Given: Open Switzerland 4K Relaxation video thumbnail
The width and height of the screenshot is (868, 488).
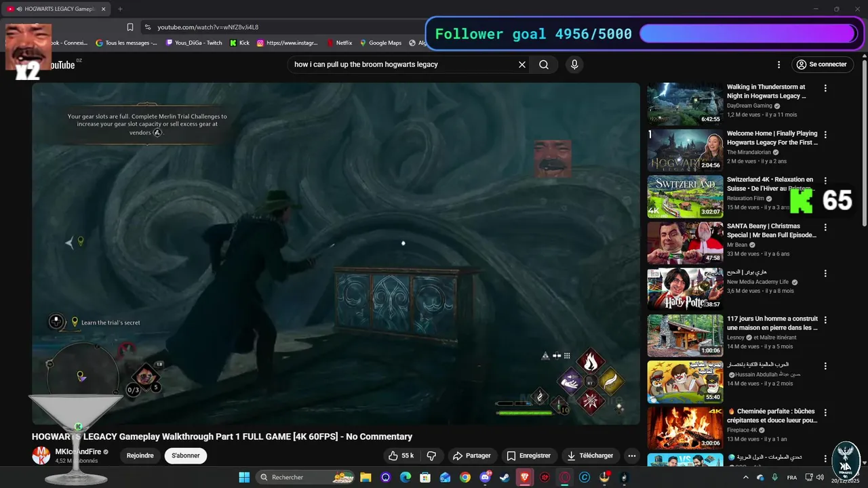Looking at the screenshot, I should click(685, 197).
